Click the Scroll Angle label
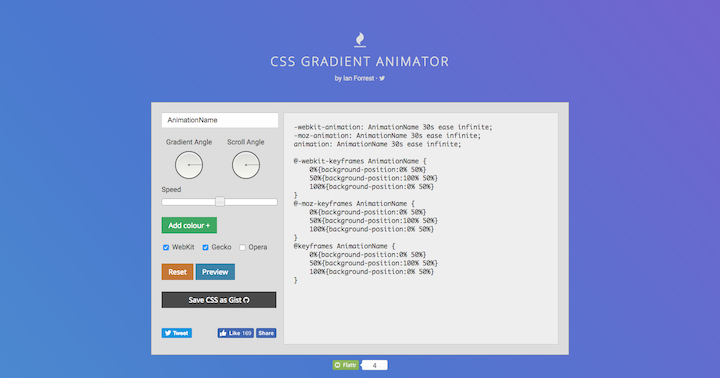720x378 pixels. [x=246, y=142]
